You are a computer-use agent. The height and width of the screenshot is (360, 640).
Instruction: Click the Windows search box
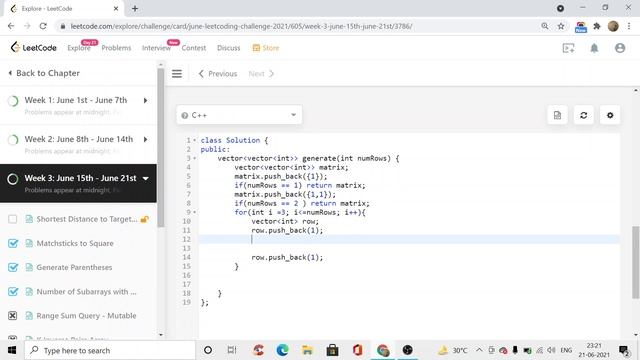pyautogui.click(x=110, y=350)
